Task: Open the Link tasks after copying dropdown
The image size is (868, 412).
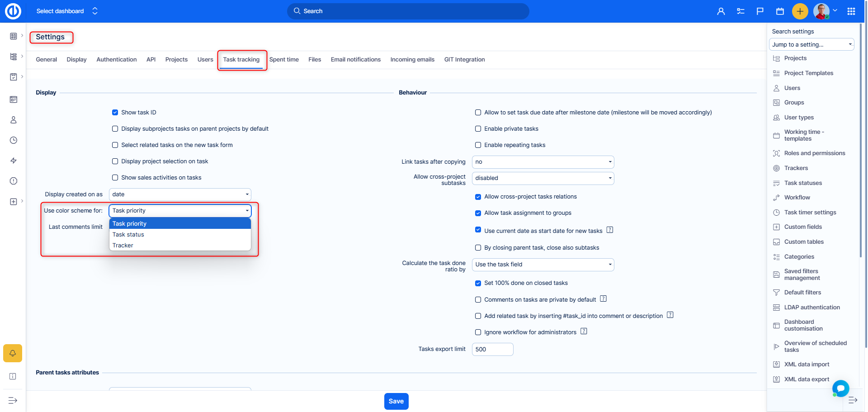Action: click(x=542, y=162)
